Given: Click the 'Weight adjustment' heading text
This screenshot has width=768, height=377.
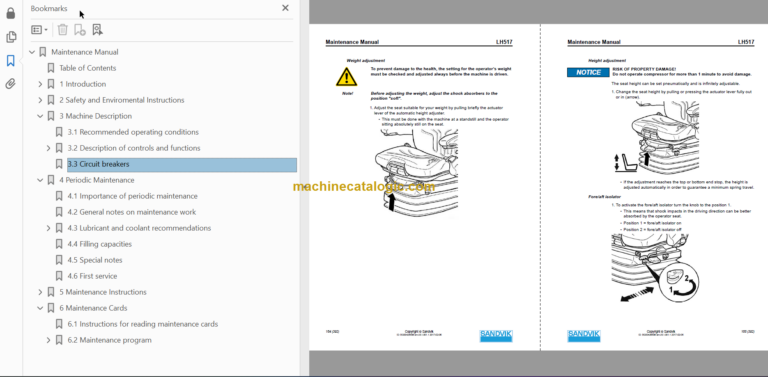Looking at the screenshot, I should click(366, 61).
